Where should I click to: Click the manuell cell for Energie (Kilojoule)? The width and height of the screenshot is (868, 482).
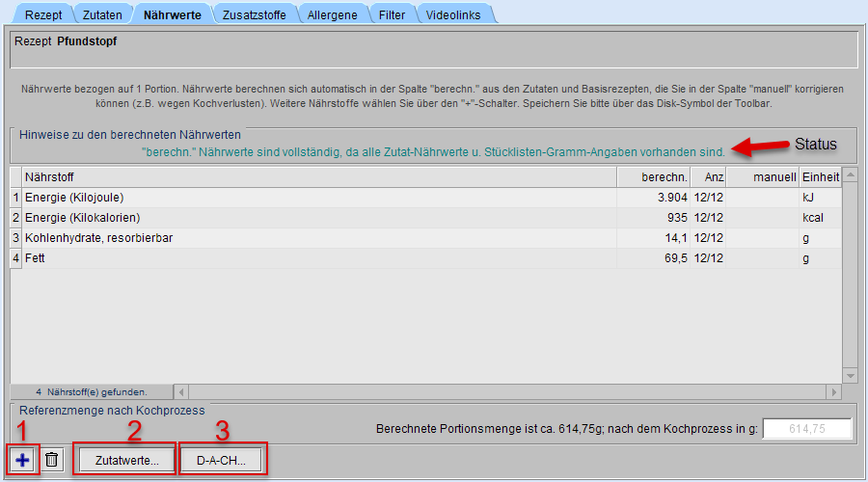[762, 198]
